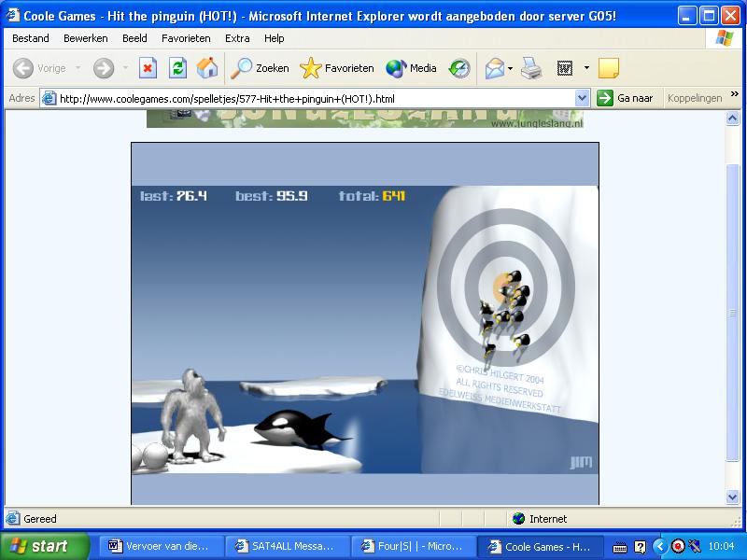
Task: Expand hidden tray icons with blue arrow
Action: [660, 546]
